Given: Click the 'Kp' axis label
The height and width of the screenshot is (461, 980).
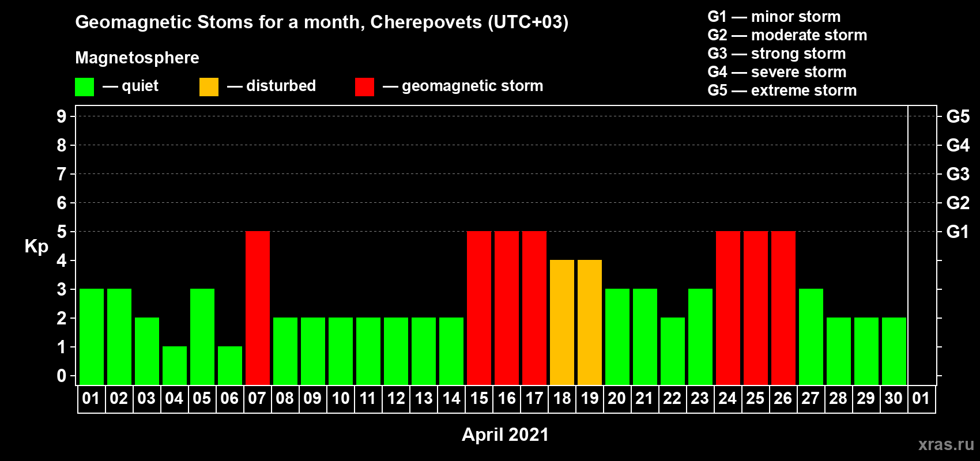Looking at the screenshot, I should coord(36,247).
